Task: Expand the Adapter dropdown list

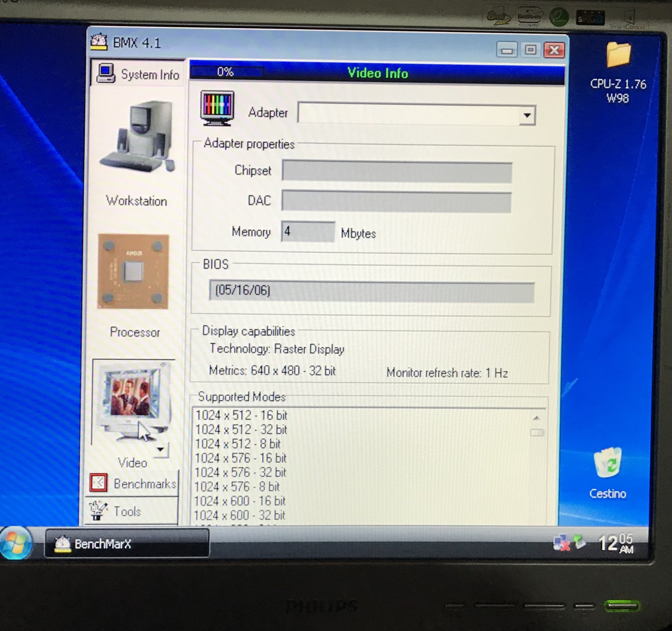Action: tap(527, 116)
